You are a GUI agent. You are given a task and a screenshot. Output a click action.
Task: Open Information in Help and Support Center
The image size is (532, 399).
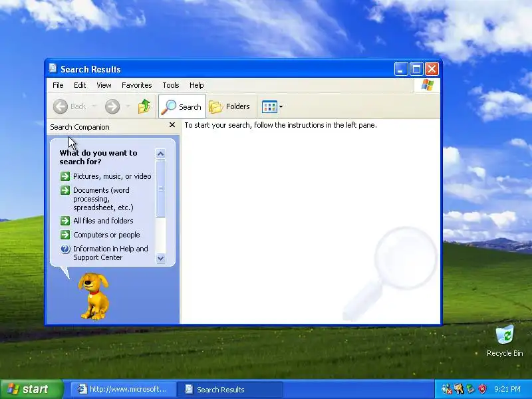pos(110,253)
